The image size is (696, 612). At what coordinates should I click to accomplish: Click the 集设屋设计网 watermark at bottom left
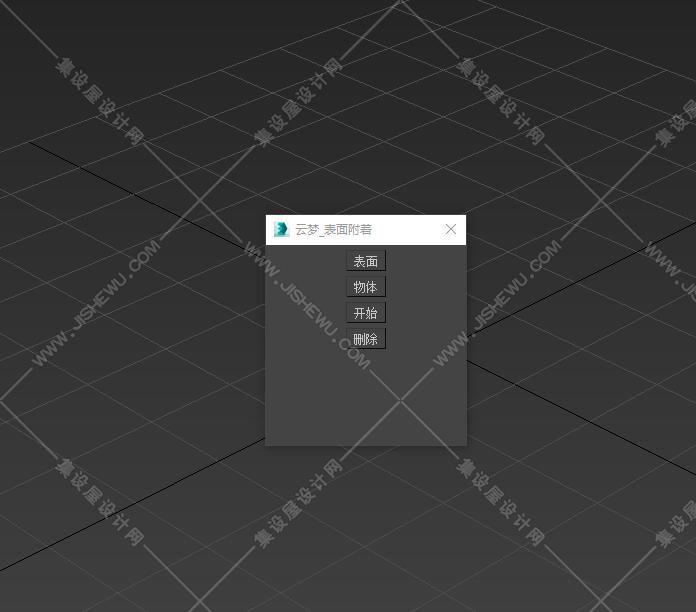point(99,501)
